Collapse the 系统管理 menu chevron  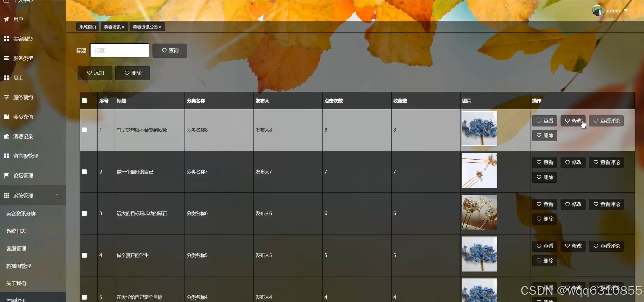pyautogui.click(x=57, y=195)
